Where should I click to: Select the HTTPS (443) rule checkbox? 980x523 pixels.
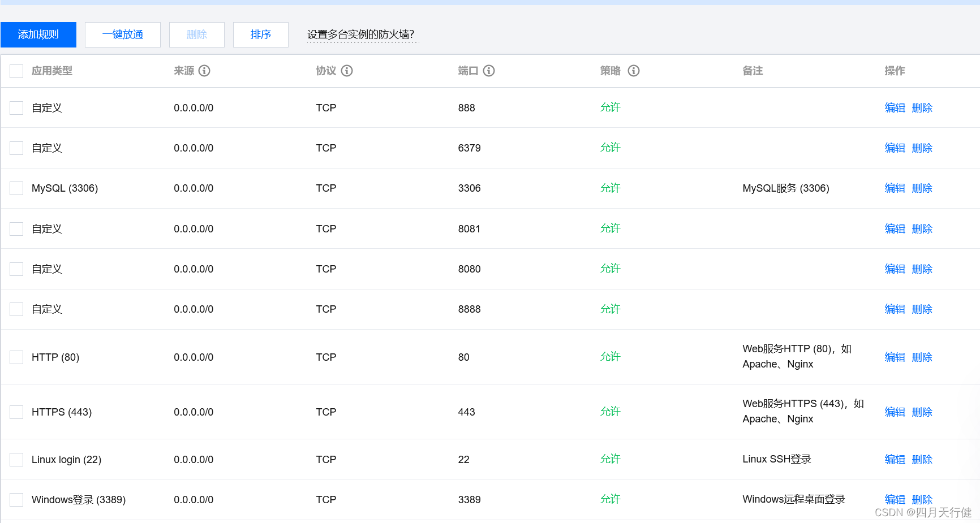16,412
